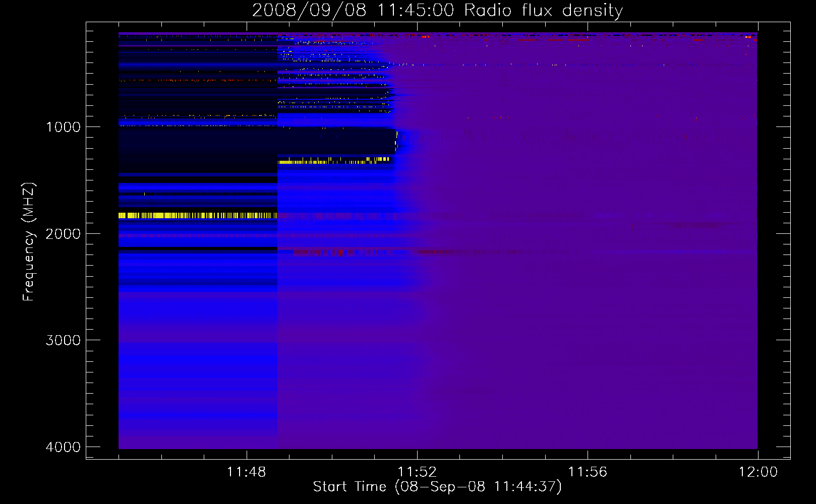Click the 12:00 time tick label
816x504 pixels.
[758, 472]
